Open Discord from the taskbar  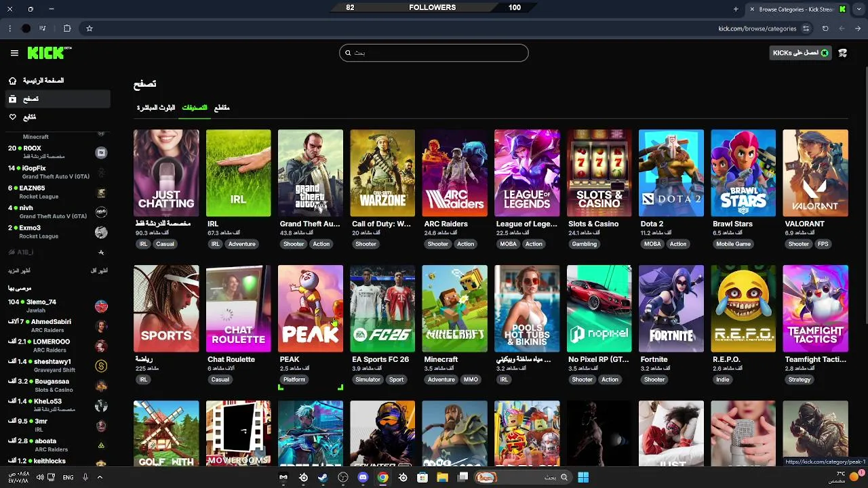tap(363, 477)
